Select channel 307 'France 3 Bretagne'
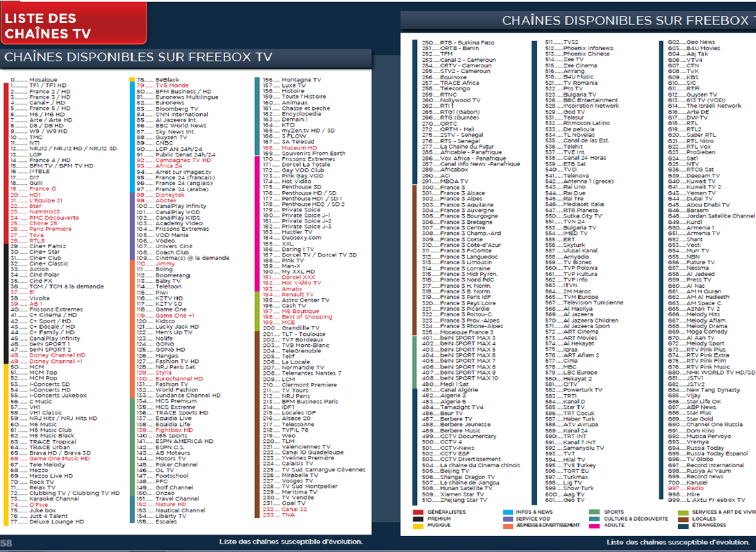The height and width of the screenshot is (552, 756). [x=457, y=222]
